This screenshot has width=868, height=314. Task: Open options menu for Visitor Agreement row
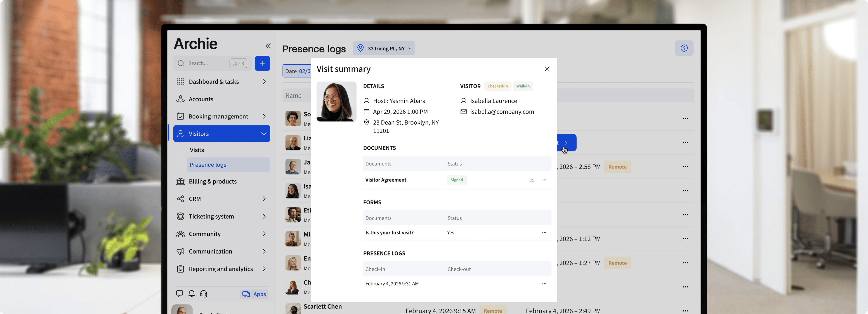[x=544, y=180]
